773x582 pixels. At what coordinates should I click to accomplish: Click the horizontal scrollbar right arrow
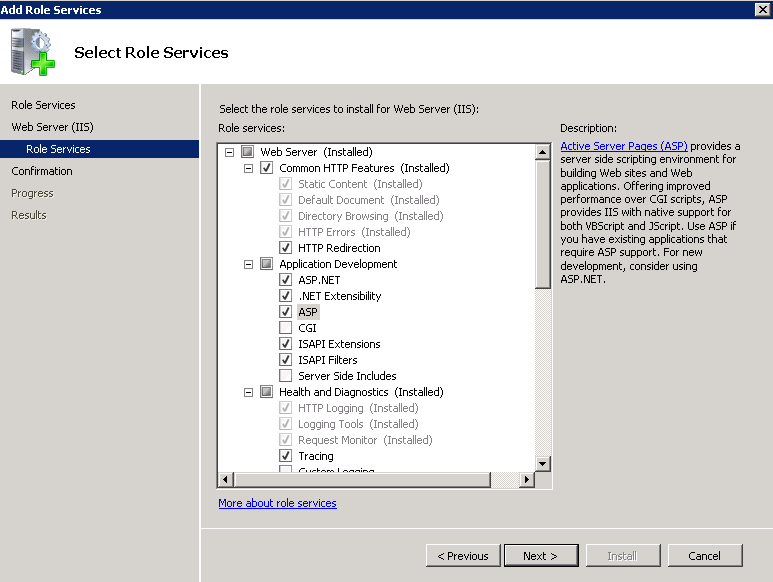[x=527, y=480]
